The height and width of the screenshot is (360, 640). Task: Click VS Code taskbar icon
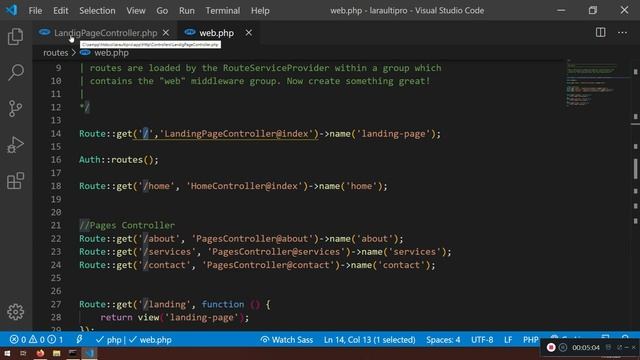point(89,353)
